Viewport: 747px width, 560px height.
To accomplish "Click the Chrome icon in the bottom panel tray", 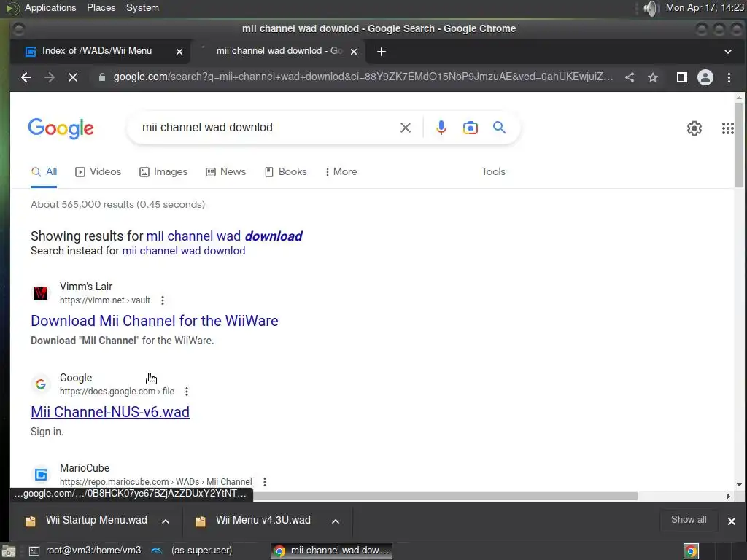I will [x=691, y=551].
